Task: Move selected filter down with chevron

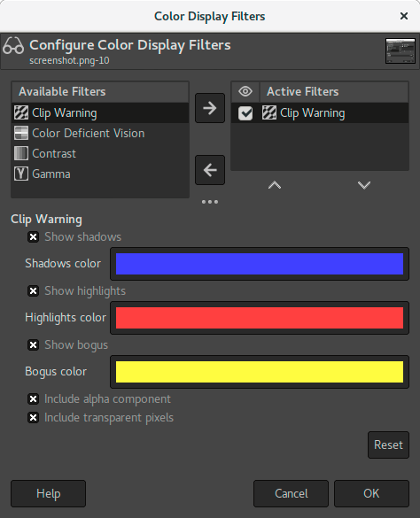Action: [x=364, y=185]
